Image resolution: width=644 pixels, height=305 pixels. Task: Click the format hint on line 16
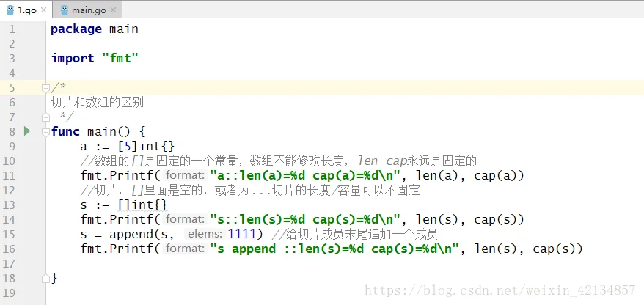pos(185,249)
